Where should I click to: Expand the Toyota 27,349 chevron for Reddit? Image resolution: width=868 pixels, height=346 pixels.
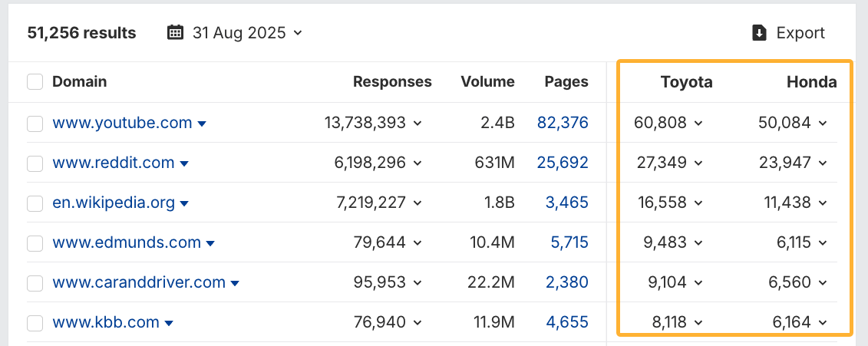point(698,163)
